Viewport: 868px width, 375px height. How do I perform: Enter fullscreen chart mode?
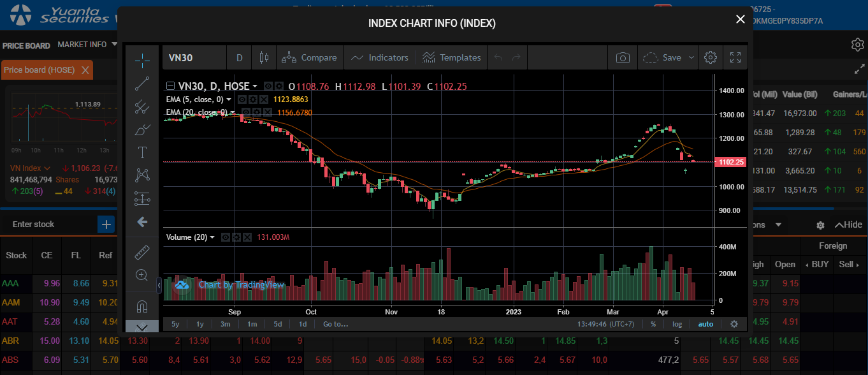pyautogui.click(x=735, y=57)
